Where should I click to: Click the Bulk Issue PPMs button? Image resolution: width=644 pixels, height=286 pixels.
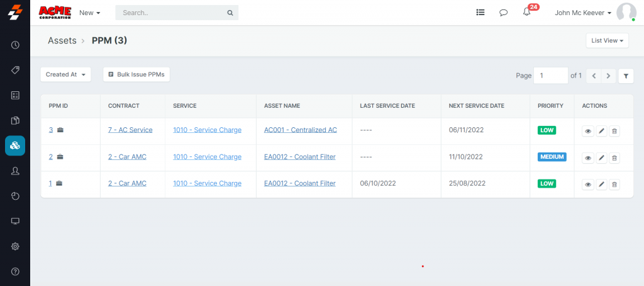pos(136,74)
